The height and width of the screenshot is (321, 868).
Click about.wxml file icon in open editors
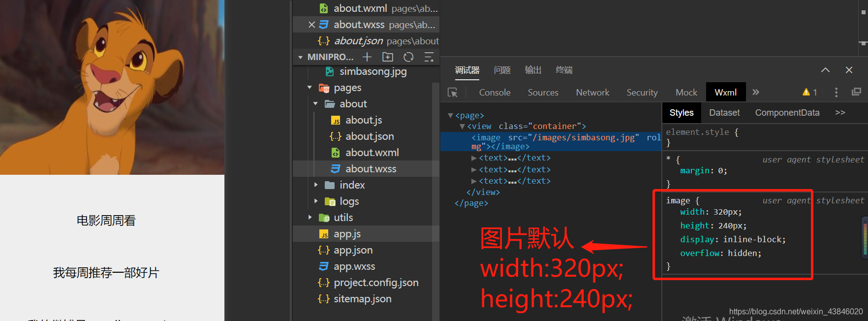(x=323, y=8)
